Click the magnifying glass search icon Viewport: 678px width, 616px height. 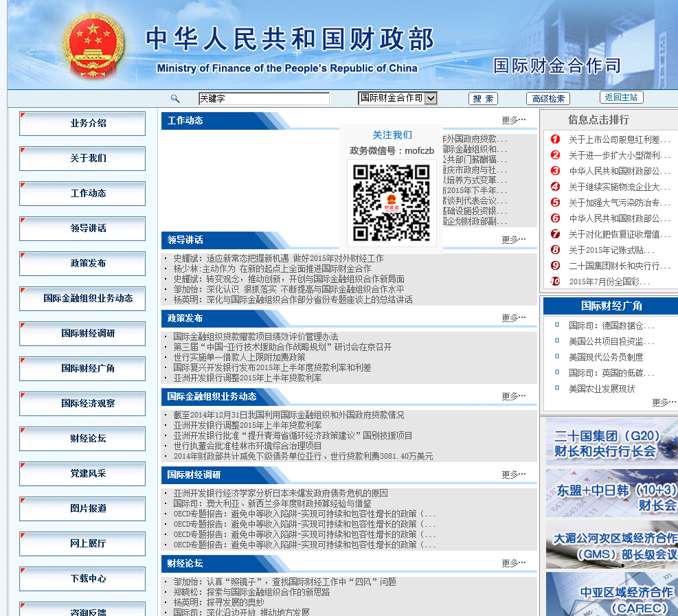[175, 99]
